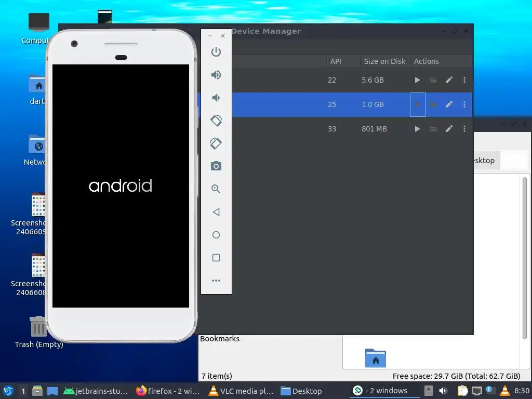Tap the emulator Back triangle button
Image resolution: width=532 pixels, height=399 pixels.
216,212
